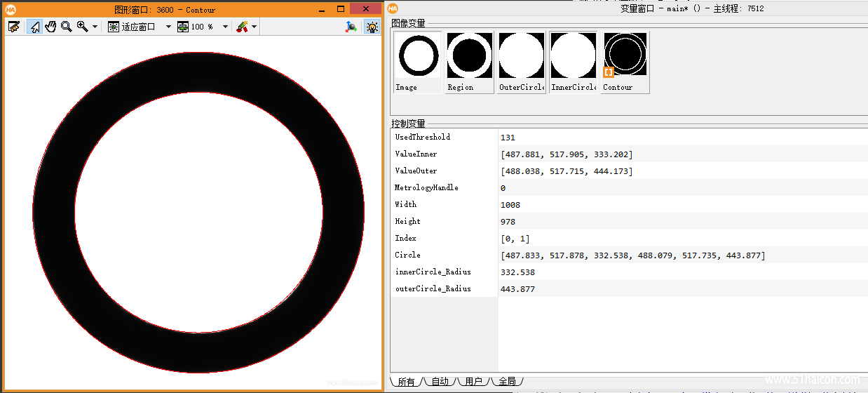Click the UsedThreshold value 131
This screenshot has width=868, height=393.
click(x=508, y=138)
